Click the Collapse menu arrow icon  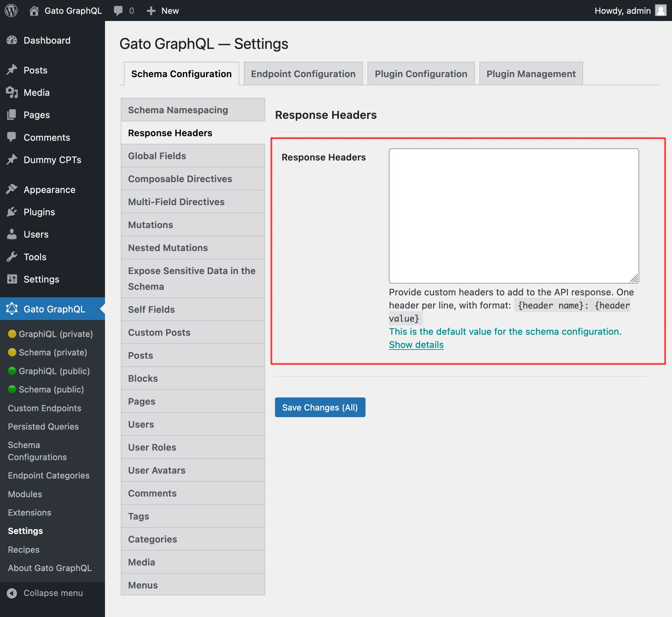point(12,593)
